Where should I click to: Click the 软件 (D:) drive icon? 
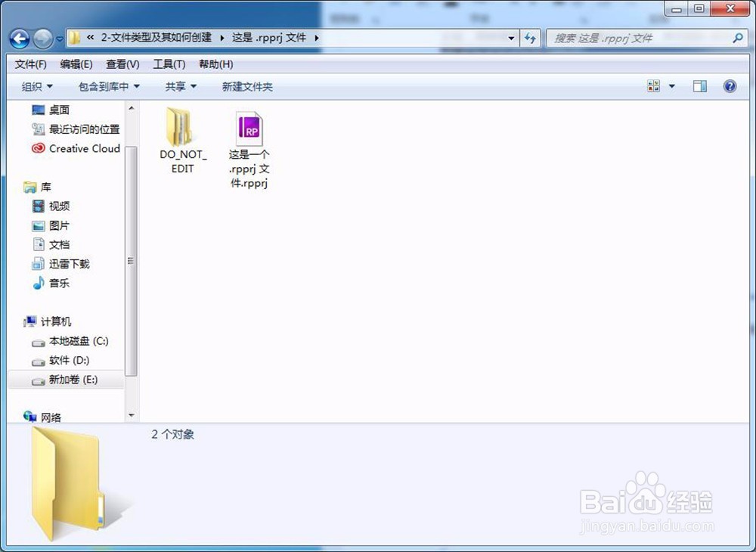coord(38,362)
